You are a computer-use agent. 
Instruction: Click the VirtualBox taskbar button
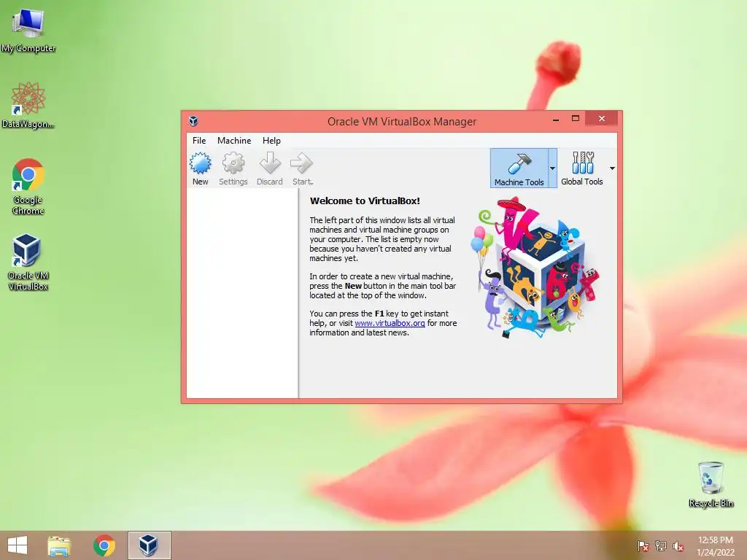click(x=149, y=545)
